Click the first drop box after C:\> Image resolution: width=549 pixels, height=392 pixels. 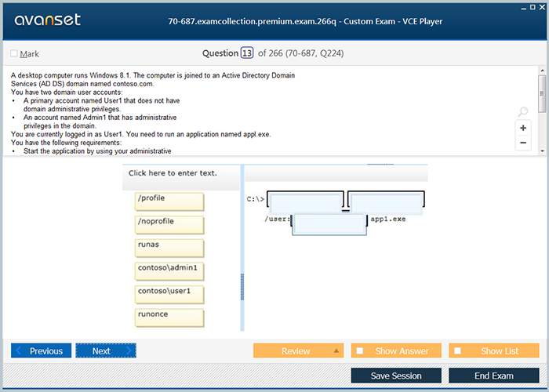pos(306,202)
